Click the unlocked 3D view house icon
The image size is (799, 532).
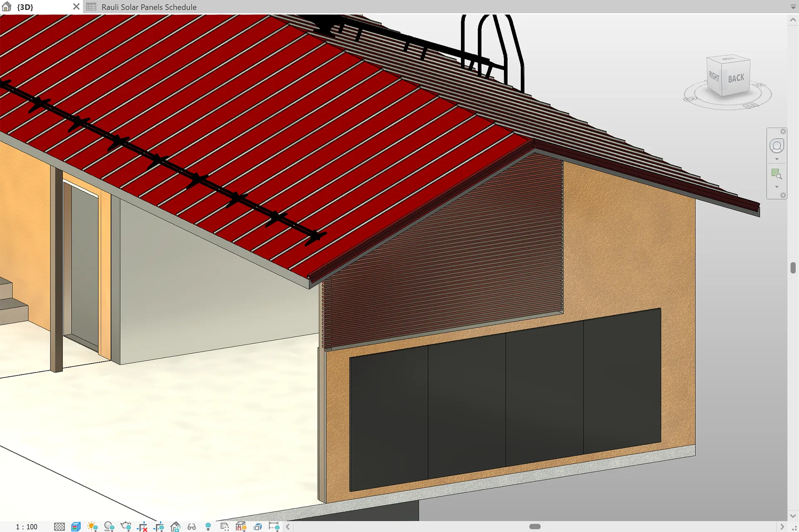[175, 527]
